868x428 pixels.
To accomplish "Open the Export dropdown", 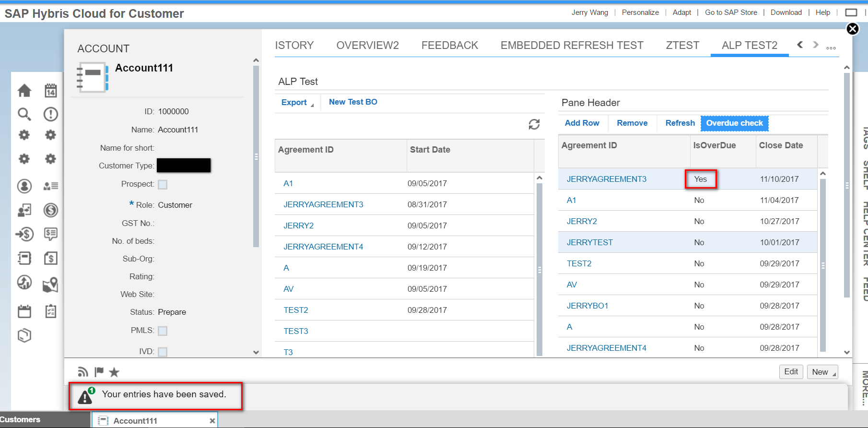I will click(x=297, y=102).
